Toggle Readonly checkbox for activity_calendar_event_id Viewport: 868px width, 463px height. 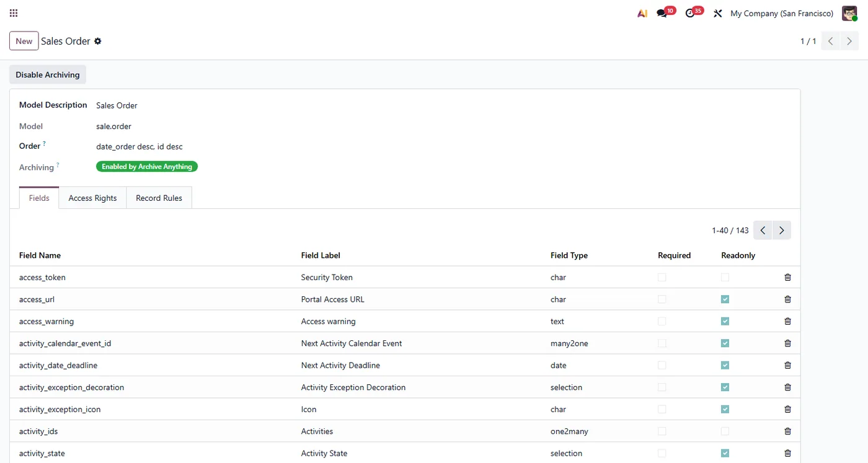[x=725, y=343]
